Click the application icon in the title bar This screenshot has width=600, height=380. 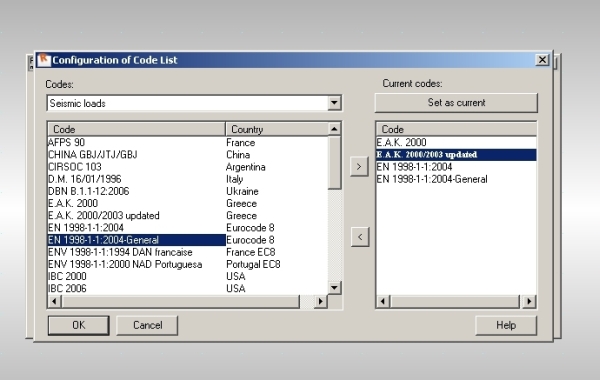click(x=43, y=60)
